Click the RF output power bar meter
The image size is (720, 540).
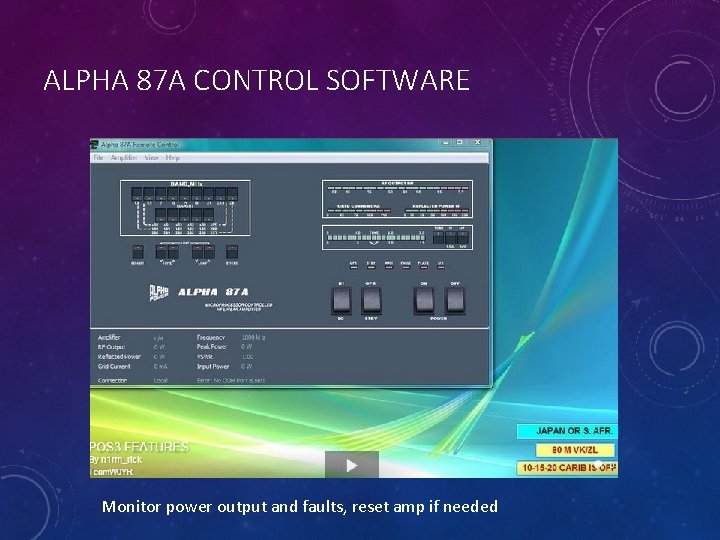[x=398, y=189]
